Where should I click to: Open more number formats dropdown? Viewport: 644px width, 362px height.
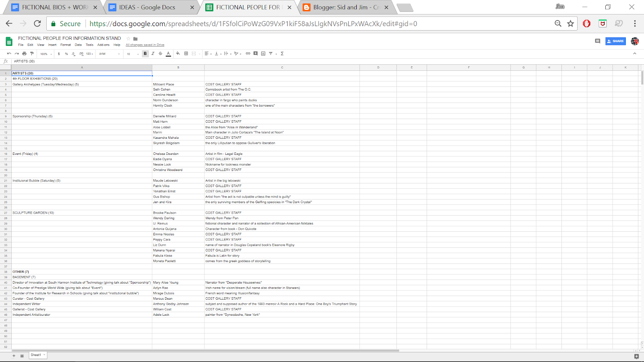(x=89, y=53)
